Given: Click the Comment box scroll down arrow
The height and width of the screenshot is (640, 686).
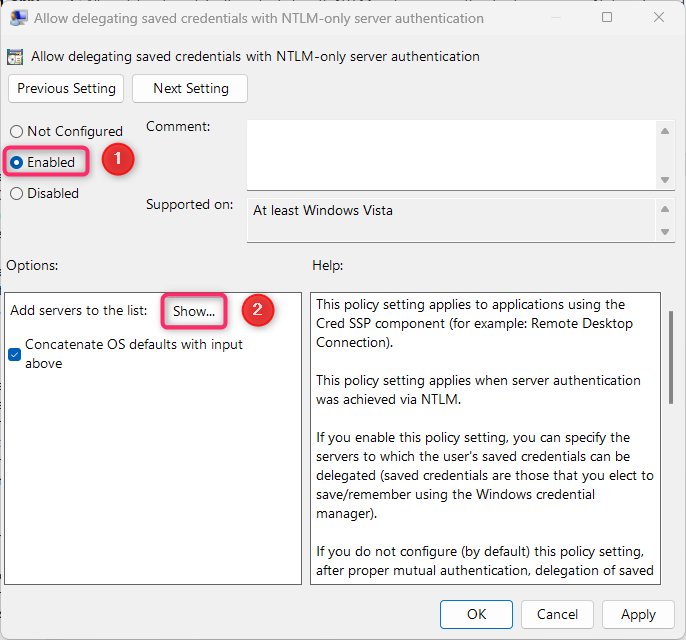Looking at the screenshot, I should pos(665,179).
